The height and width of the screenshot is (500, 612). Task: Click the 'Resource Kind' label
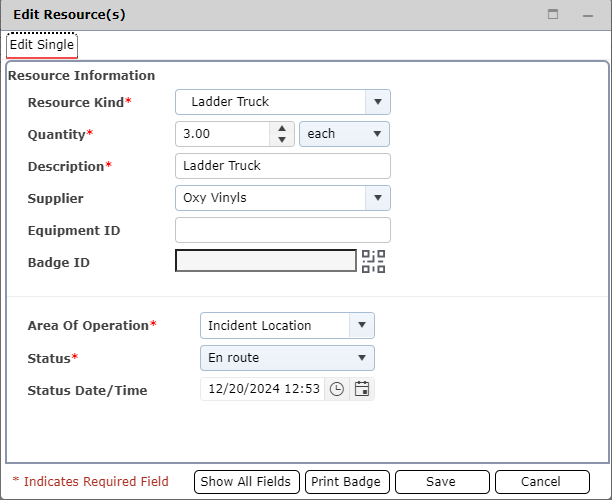coord(76,102)
